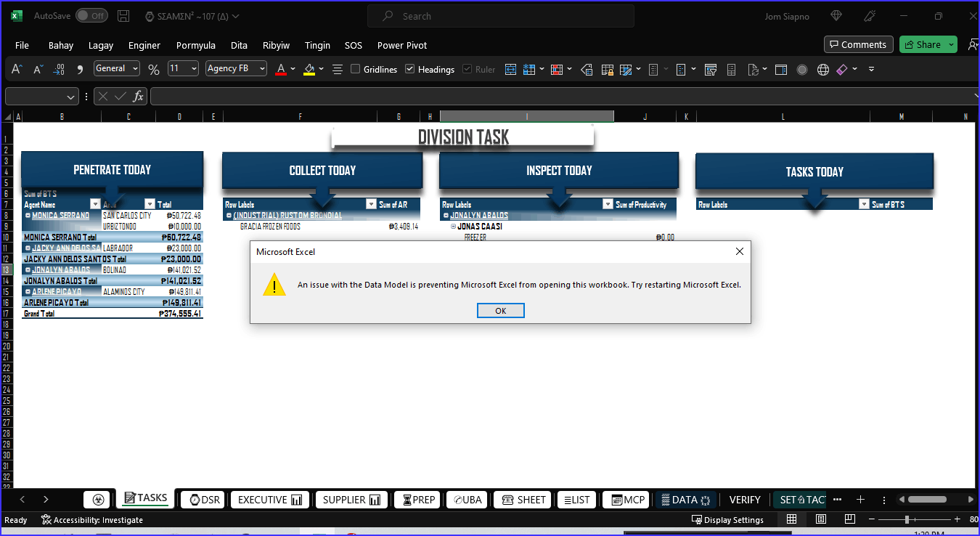Screen dimensions: 980x536
Task: Switch to the DSR sheet tab
Action: 203,500
